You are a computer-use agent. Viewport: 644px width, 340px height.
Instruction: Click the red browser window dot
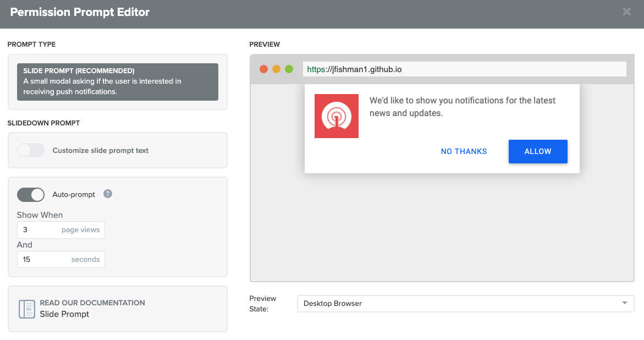263,69
